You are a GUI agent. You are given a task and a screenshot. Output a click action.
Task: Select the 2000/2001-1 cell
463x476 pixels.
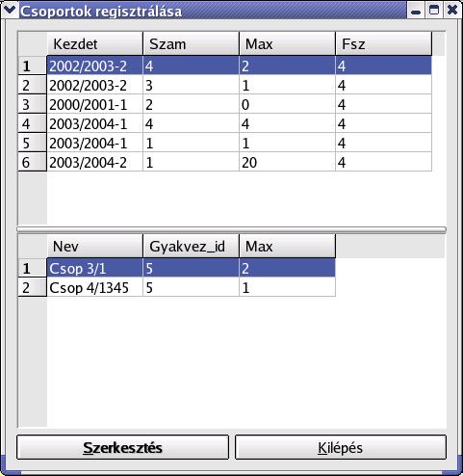pos(95,104)
